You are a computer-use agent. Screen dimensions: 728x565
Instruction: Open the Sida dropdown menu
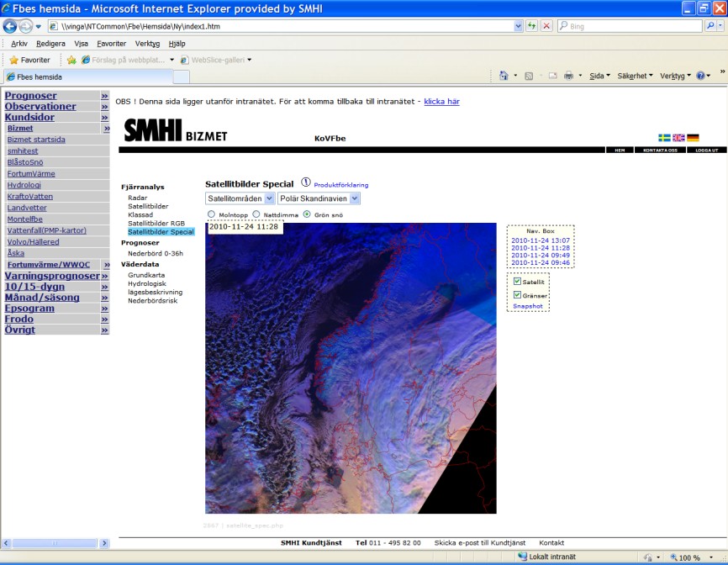[x=599, y=76]
